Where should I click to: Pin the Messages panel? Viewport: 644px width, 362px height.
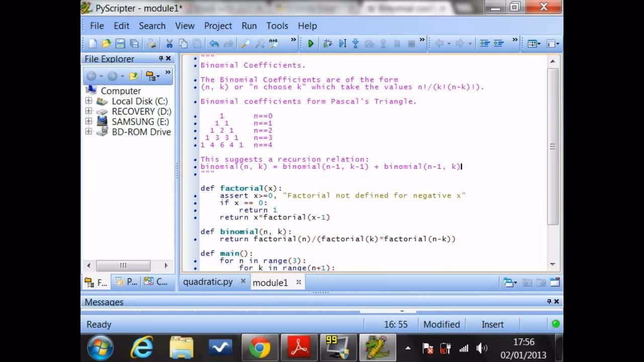(x=549, y=302)
